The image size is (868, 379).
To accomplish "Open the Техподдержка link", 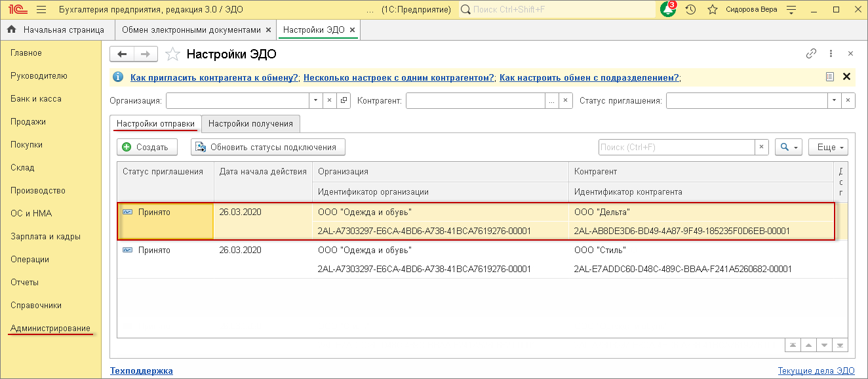I will click(142, 370).
